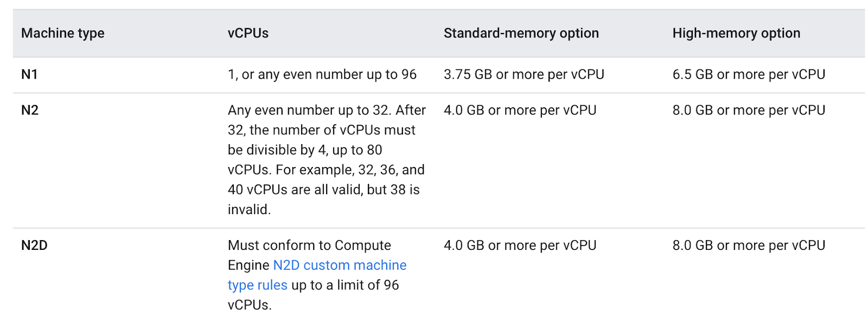Click N2D row's 4.0 GB standard-memory cell
Viewport: 868px width, 322px height.
(520, 246)
